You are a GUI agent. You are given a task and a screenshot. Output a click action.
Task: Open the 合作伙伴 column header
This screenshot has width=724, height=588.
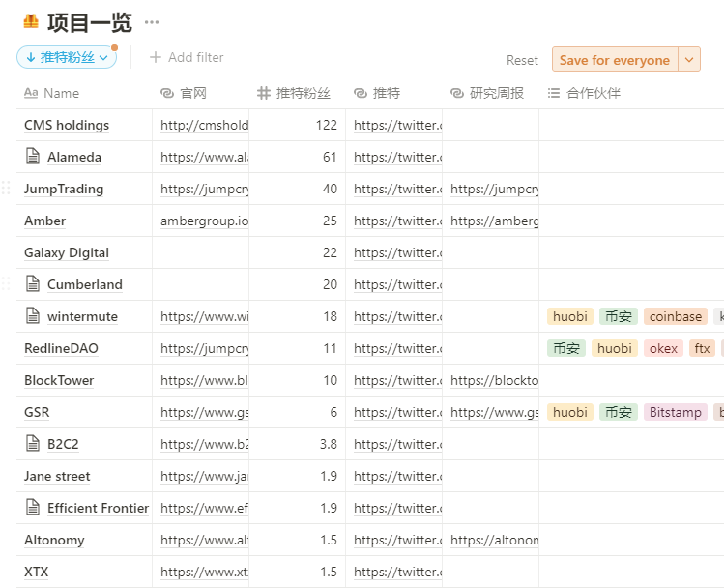(584, 93)
